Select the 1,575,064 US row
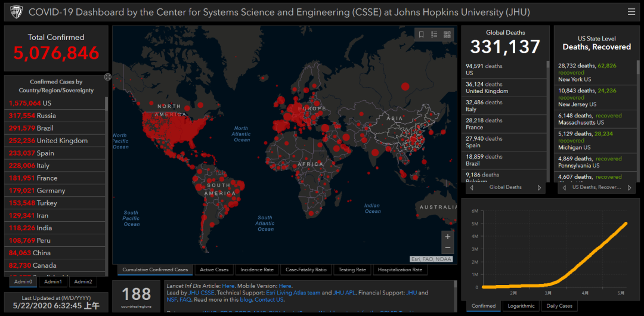The image size is (644, 316). 55,103
